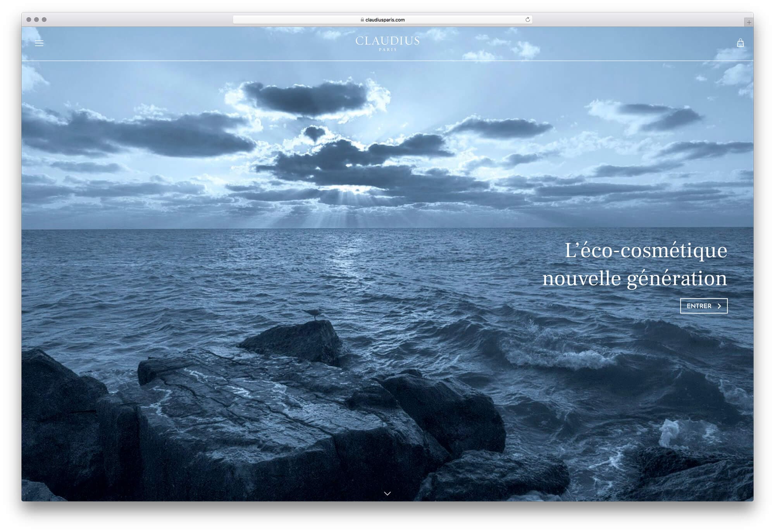Go home via the CLAUDIUS logo
Image resolution: width=775 pixels, height=532 pixels.
(387, 41)
